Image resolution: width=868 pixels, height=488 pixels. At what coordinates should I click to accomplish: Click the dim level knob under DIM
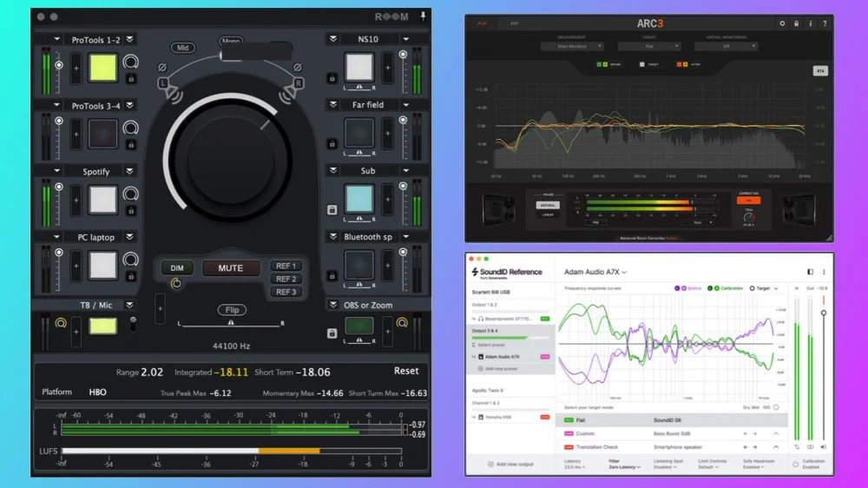click(x=176, y=284)
